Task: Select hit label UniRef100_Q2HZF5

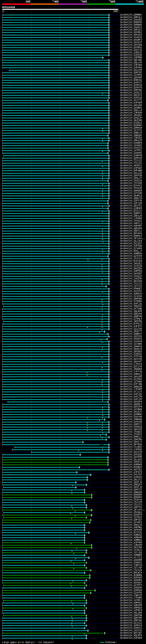Action: pyautogui.click(x=131, y=515)
